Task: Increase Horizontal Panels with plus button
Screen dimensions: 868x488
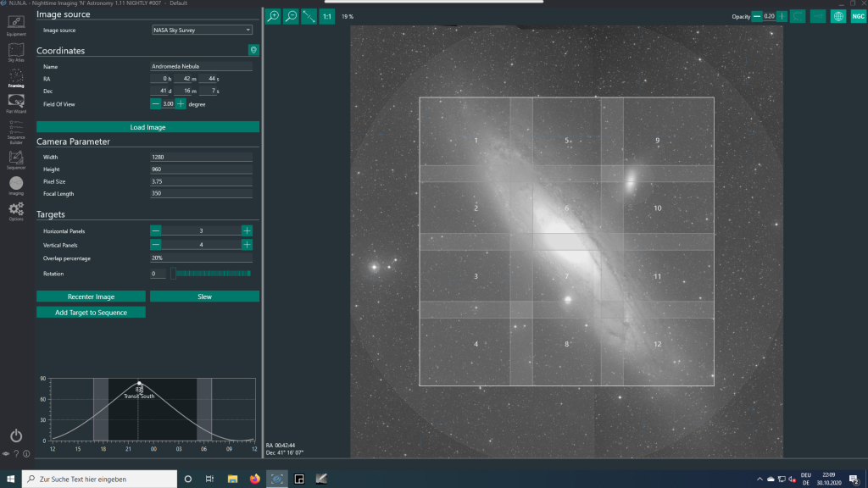Action: pos(247,230)
